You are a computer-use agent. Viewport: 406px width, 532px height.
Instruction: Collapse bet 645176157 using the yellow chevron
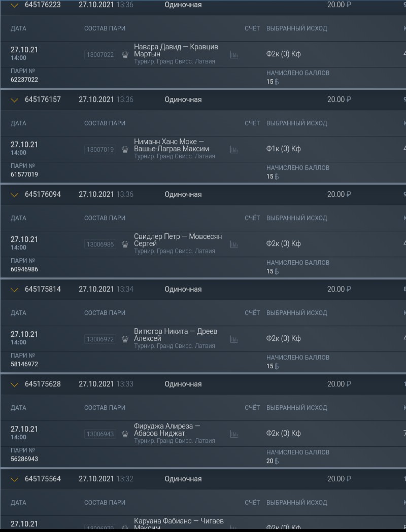point(14,100)
